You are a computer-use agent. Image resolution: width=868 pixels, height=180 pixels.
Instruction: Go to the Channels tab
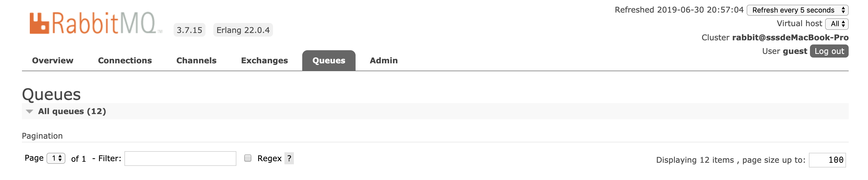pyautogui.click(x=196, y=60)
